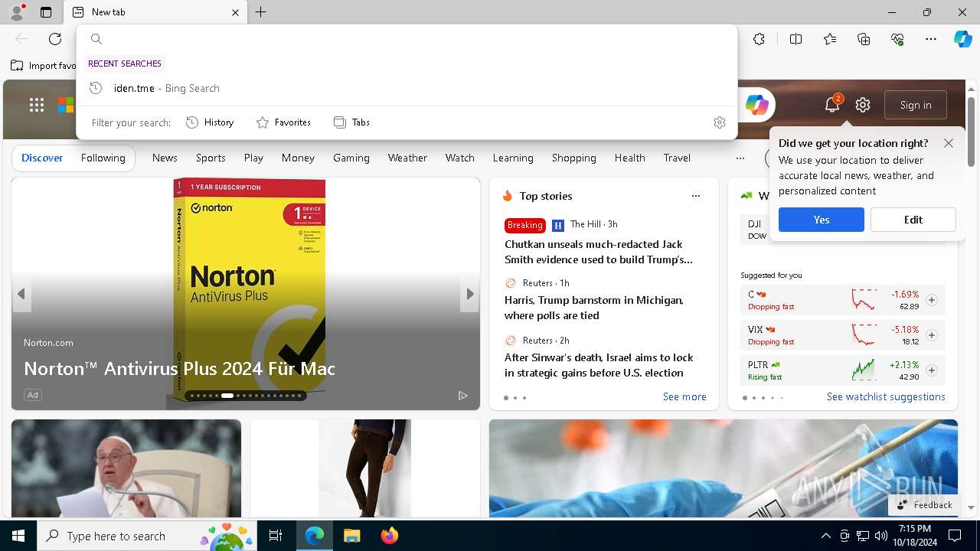This screenshot has width=980, height=551.
Task: Open the News category
Action: pos(165,158)
